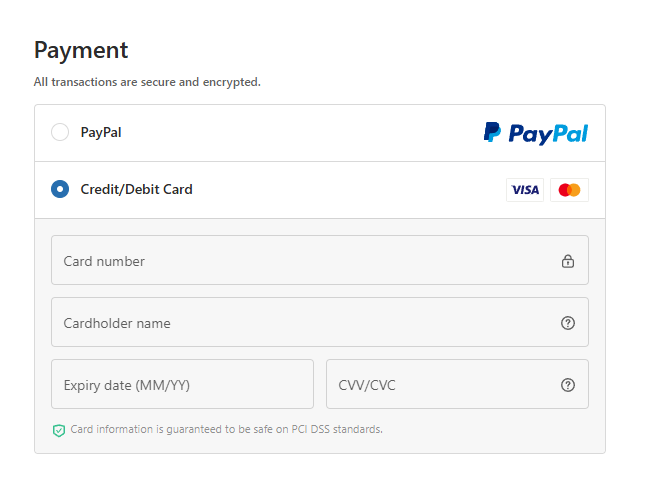Click the CVV/CVC help question icon
Viewport: 661px width, 486px height.
[568, 385]
